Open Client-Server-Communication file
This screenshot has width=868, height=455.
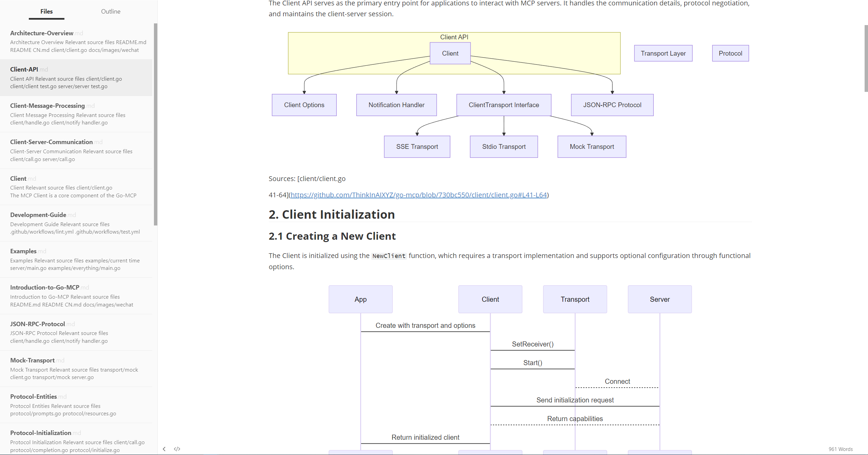(x=76, y=150)
